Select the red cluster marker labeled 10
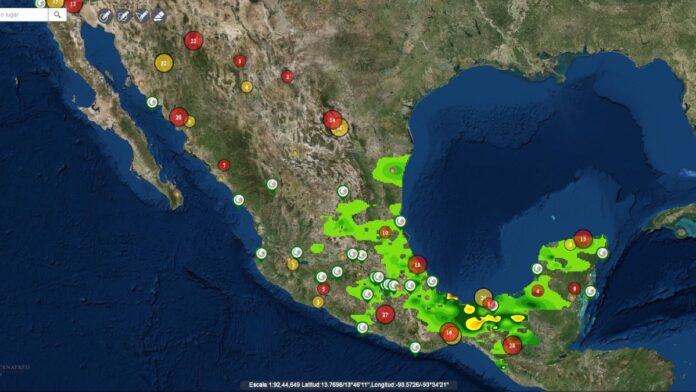The image size is (696, 392). tap(385, 232)
